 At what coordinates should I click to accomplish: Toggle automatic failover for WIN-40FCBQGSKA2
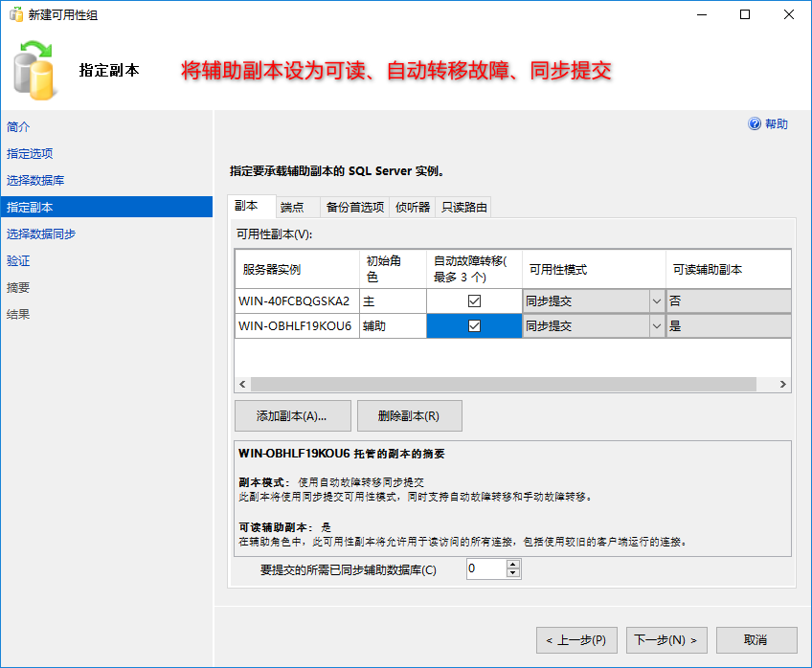point(474,301)
